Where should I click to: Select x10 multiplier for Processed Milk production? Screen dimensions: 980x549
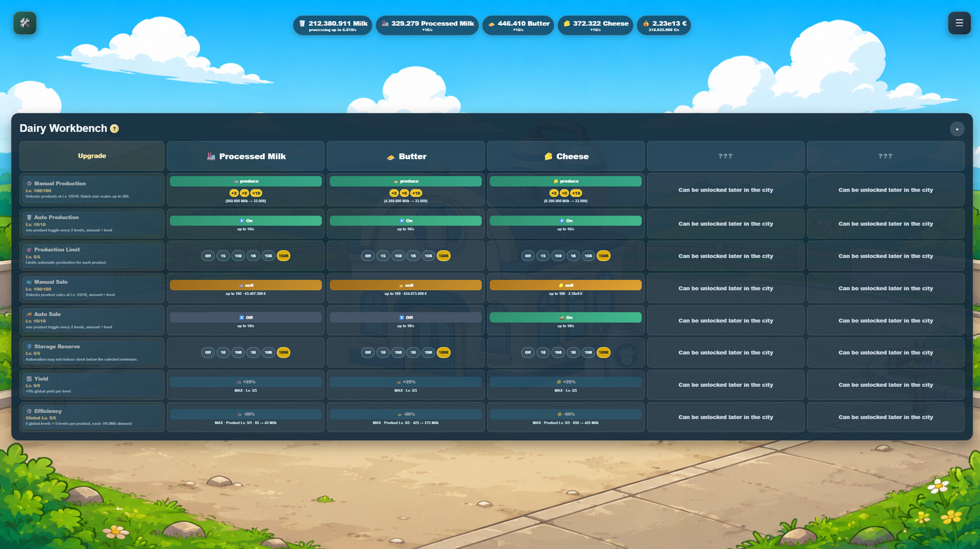click(256, 193)
